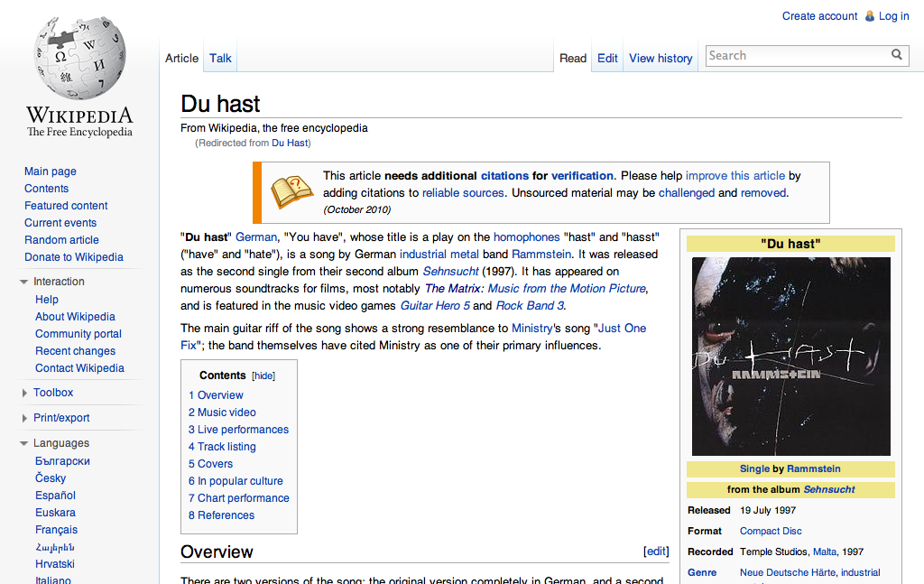The width and height of the screenshot is (924, 584).
Task: Open About Wikipedia link
Action: tap(75, 317)
